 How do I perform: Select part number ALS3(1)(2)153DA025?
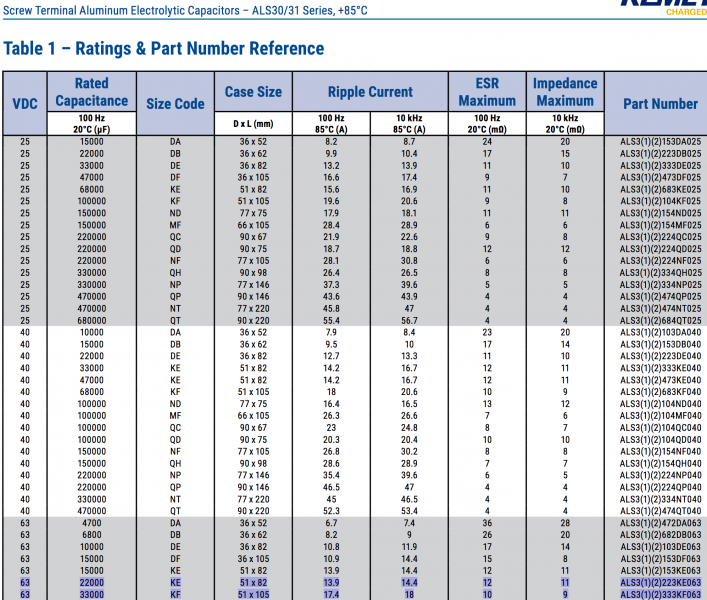click(x=661, y=142)
